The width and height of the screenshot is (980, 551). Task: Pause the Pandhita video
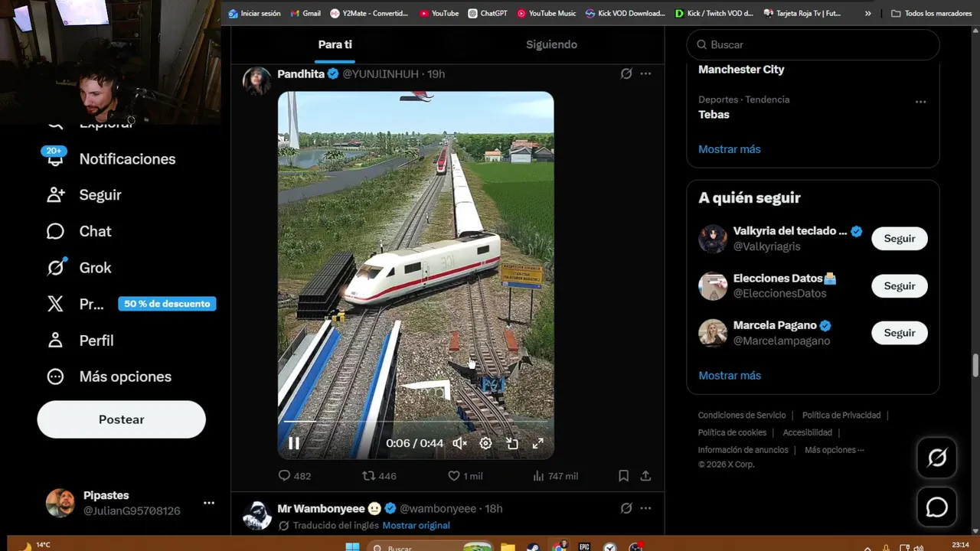tap(294, 443)
